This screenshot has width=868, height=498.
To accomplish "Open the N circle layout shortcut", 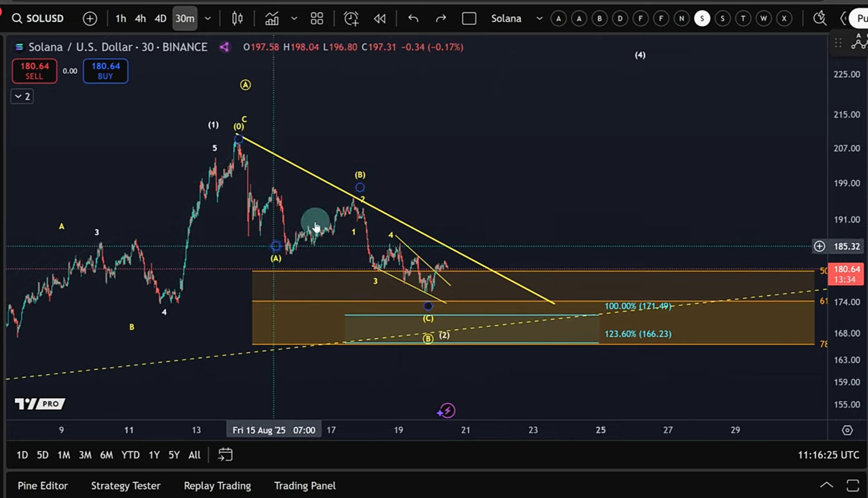I will pyautogui.click(x=681, y=18).
